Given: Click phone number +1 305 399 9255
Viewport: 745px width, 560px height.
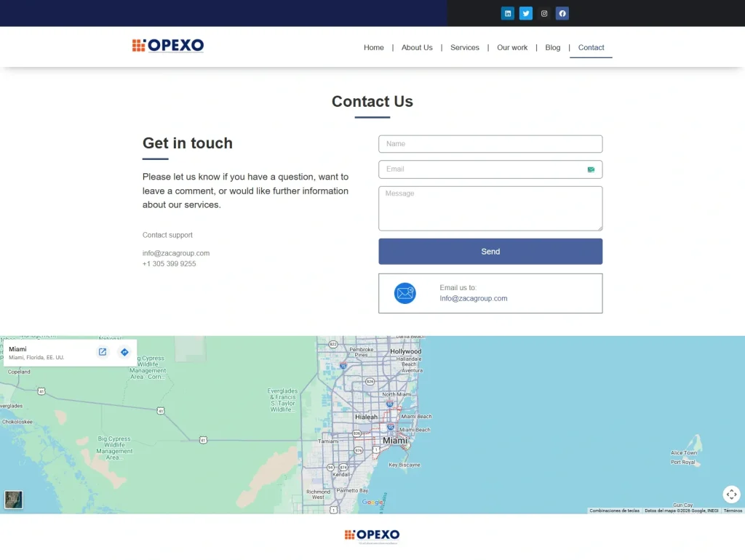Looking at the screenshot, I should tap(169, 263).
